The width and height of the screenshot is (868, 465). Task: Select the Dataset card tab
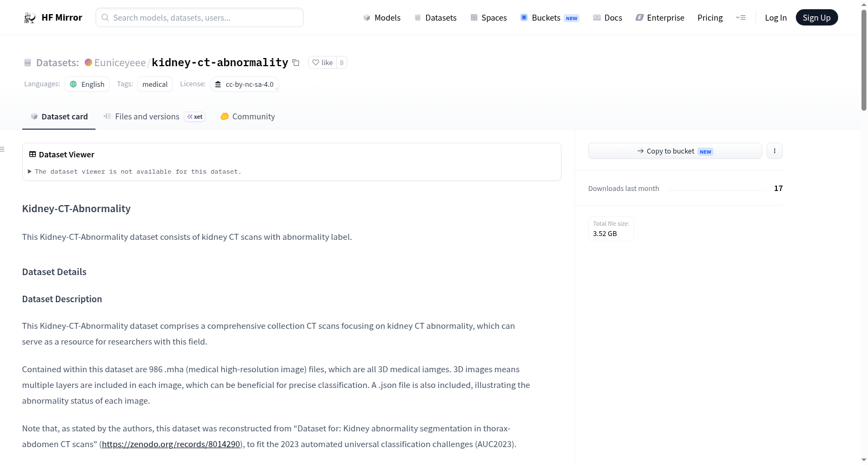pyautogui.click(x=59, y=117)
